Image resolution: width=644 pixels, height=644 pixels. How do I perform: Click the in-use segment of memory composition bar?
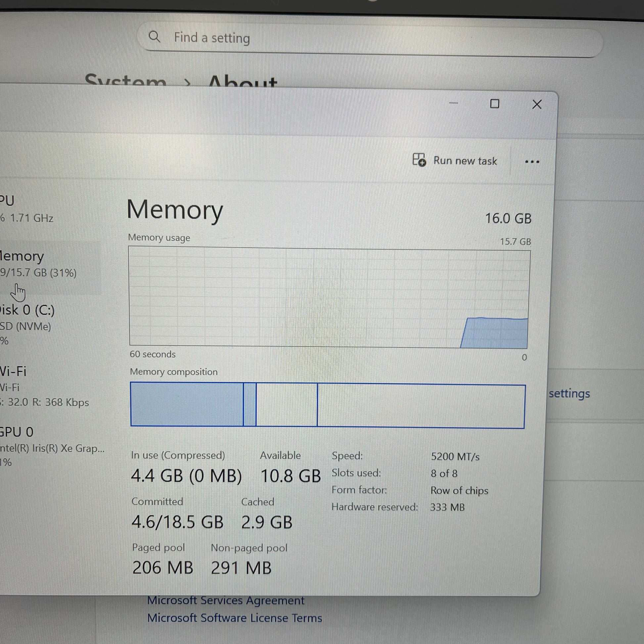[x=187, y=404]
